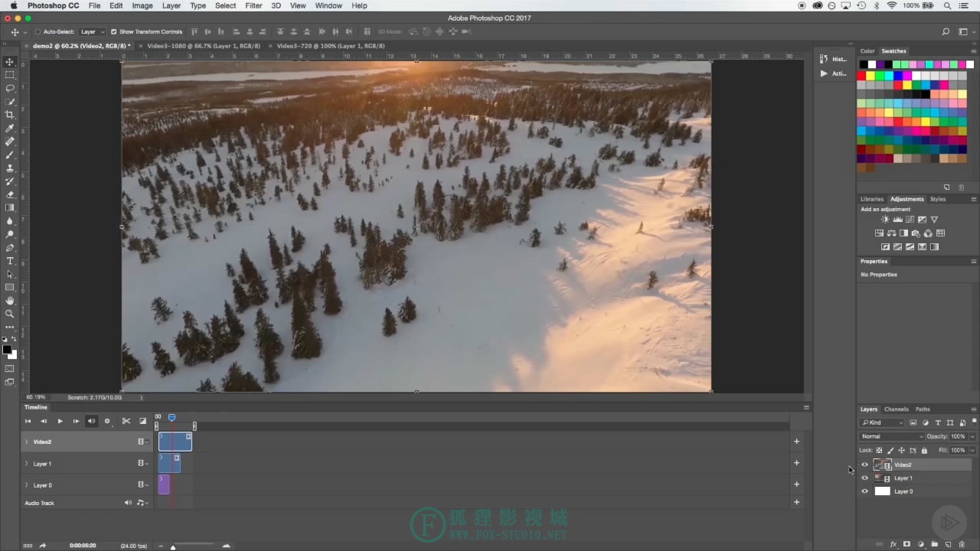980x551 pixels.
Task: Adjust the timeline zoom slider
Action: pos(173,546)
